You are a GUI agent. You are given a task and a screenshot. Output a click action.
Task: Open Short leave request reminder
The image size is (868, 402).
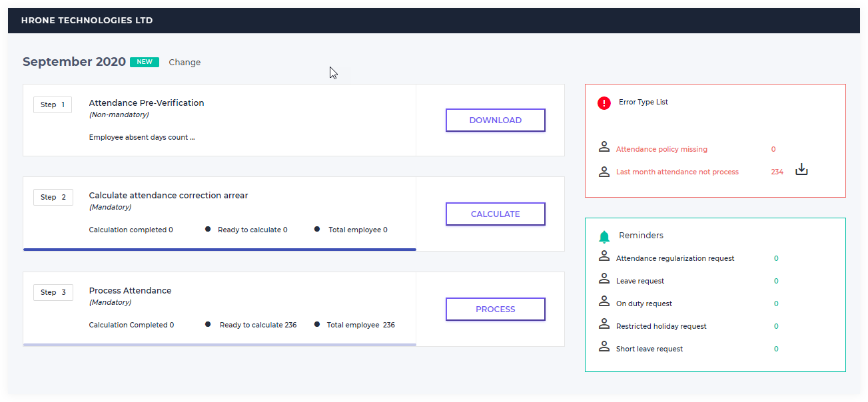tap(650, 349)
